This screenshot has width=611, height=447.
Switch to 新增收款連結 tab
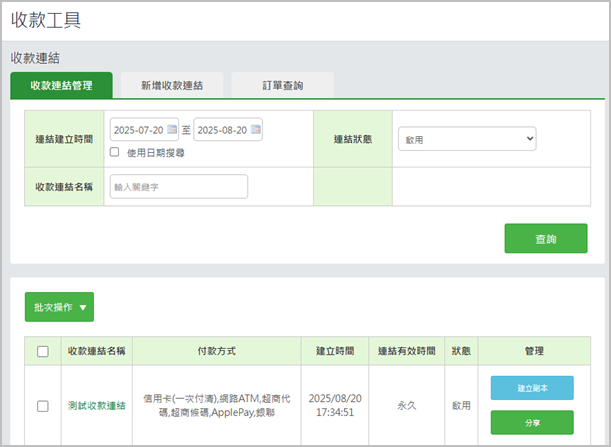point(172,86)
